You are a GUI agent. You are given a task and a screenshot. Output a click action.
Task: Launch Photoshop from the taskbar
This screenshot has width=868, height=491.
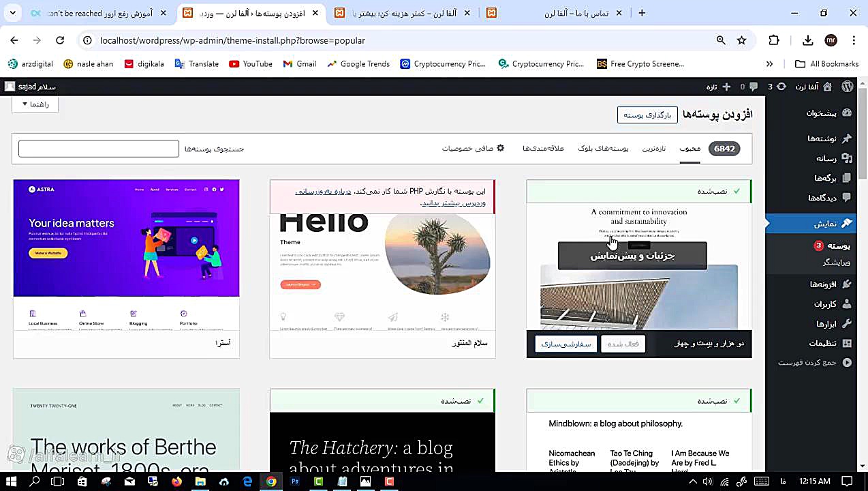tap(294, 482)
